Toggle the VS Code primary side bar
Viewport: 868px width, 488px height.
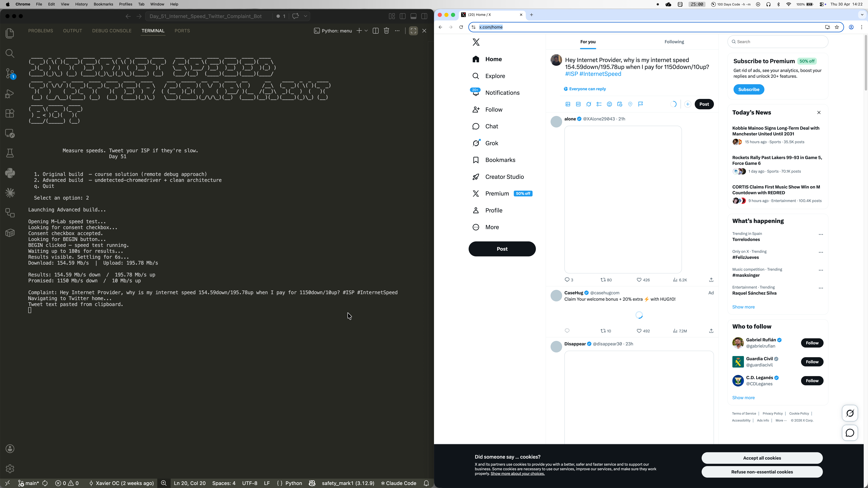click(403, 16)
